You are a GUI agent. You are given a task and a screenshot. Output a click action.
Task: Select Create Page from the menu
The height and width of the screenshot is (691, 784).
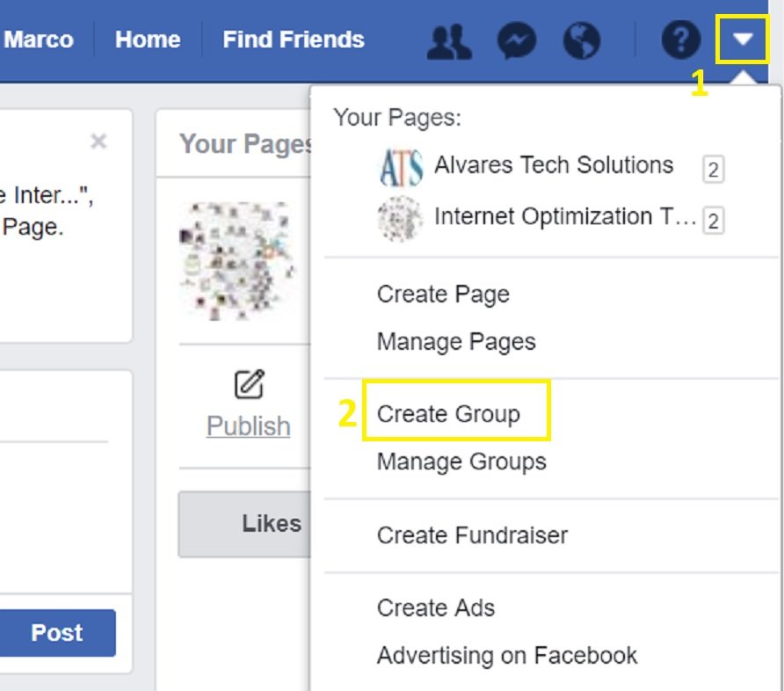click(x=443, y=294)
